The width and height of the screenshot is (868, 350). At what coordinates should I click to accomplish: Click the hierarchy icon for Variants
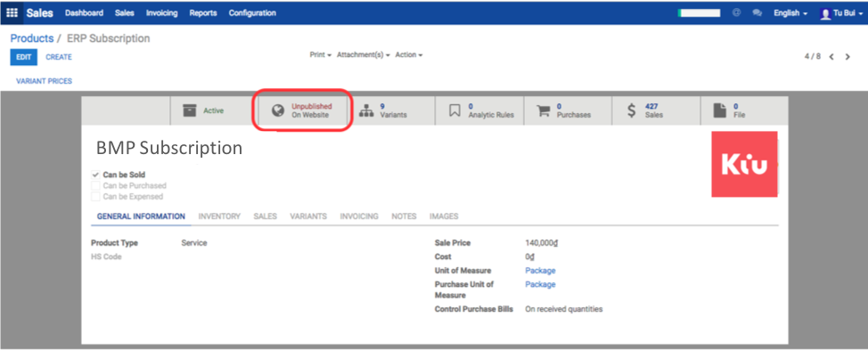[x=366, y=111]
